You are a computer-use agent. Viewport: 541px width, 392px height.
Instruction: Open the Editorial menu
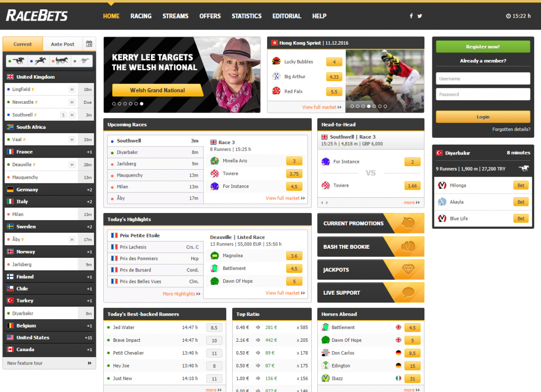pyautogui.click(x=287, y=16)
